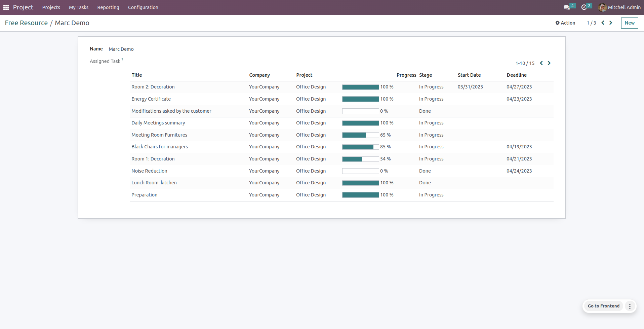Click progress bar of Meeting Room Furnitures
Viewport: 644px width, 329px height.
pos(360,135)
